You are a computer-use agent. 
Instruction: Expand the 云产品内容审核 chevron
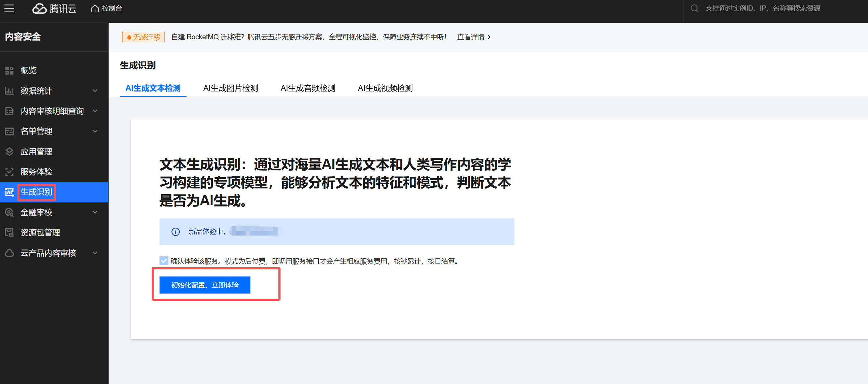click(95, 253)
